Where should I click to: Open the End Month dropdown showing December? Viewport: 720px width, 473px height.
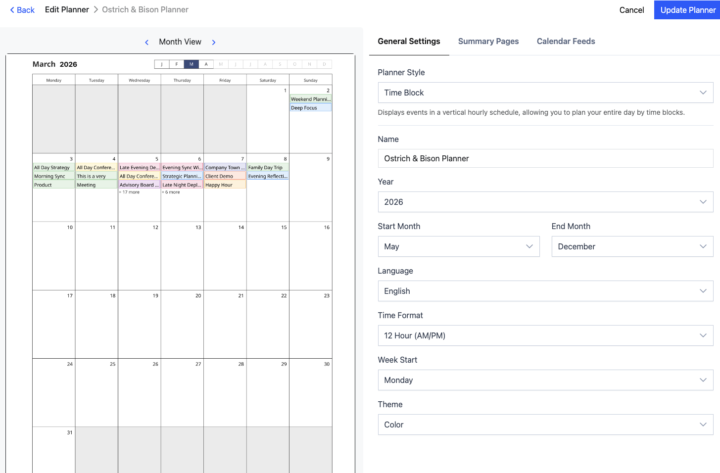(632, 247)
